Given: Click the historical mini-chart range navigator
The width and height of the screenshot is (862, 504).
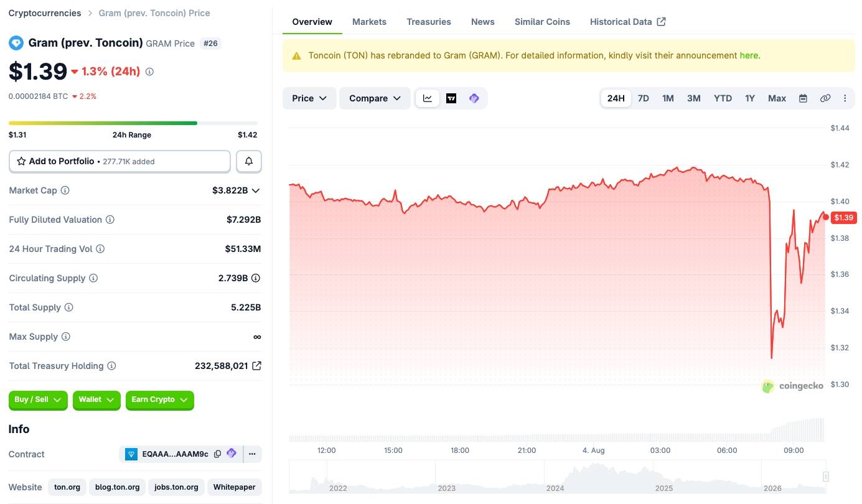Looking at the screenshot, I should (558, 477).
